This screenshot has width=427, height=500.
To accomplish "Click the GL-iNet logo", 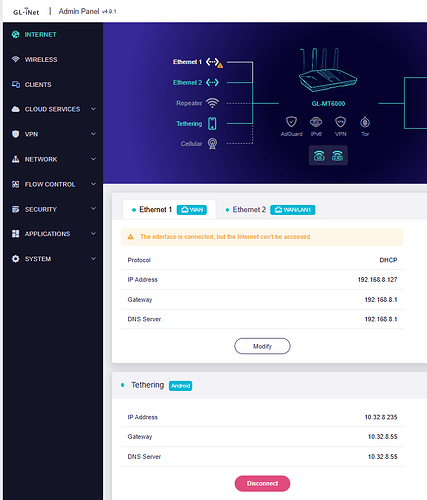I will tap(26, 12).
